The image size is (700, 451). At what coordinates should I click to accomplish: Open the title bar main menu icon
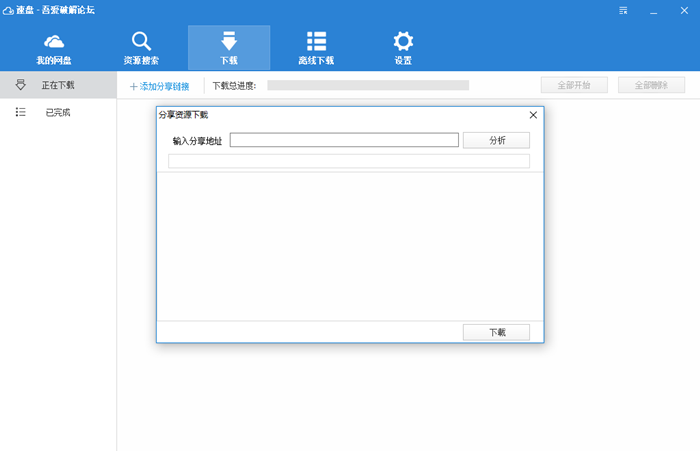624,11
